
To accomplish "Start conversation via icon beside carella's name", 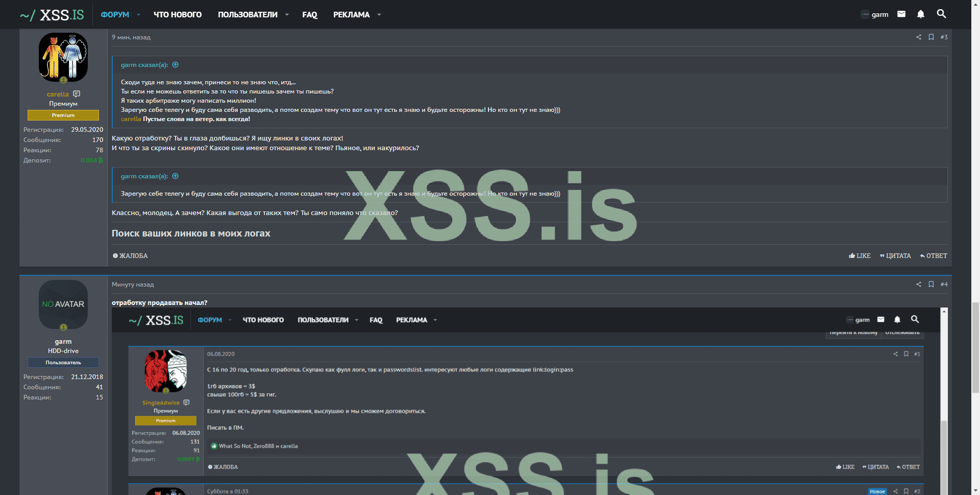I will [x=77, y=94].
